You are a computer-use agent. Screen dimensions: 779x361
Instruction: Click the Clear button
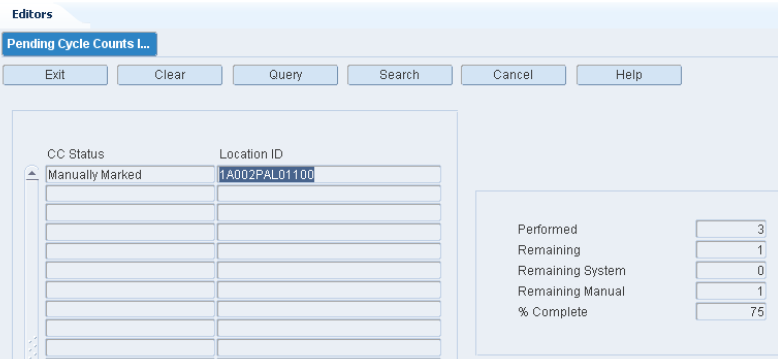[x=169, y=75]
